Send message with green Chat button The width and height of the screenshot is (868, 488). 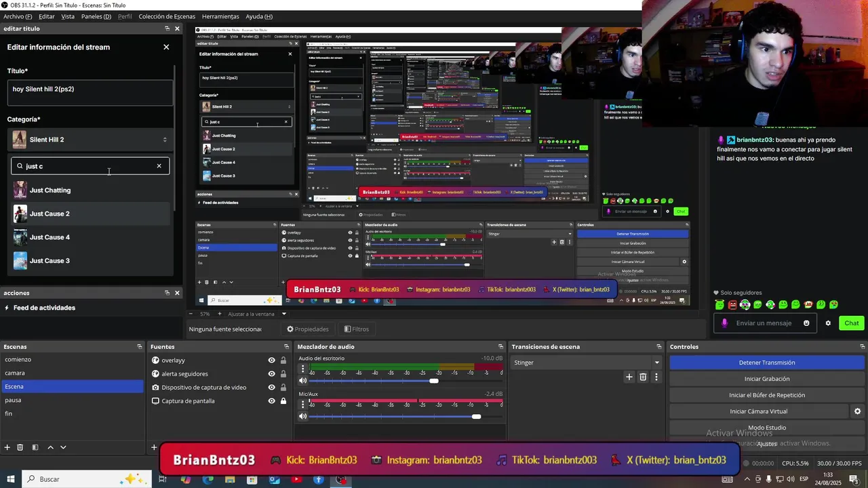(852, 323)
